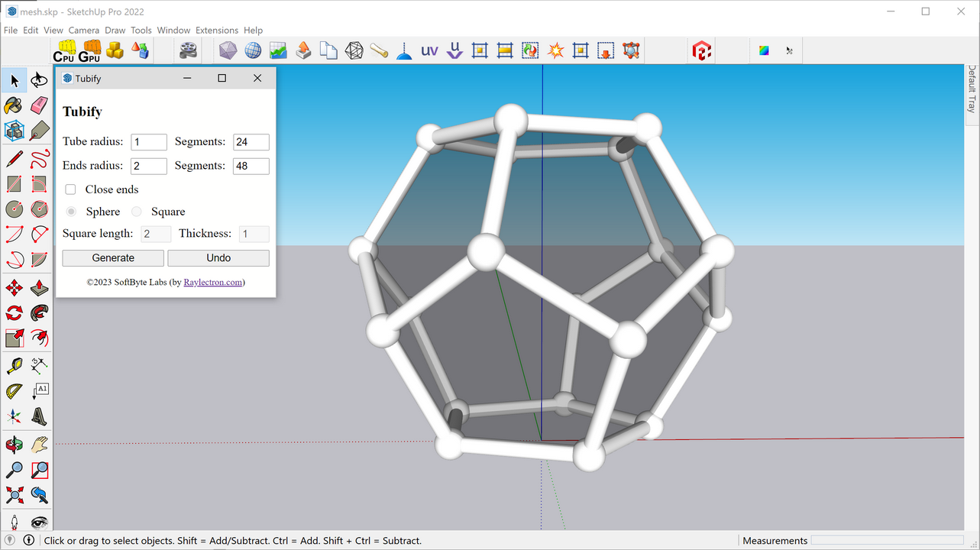
Task: Select the Sphere end style radio button
Action: tap(70, 212)
